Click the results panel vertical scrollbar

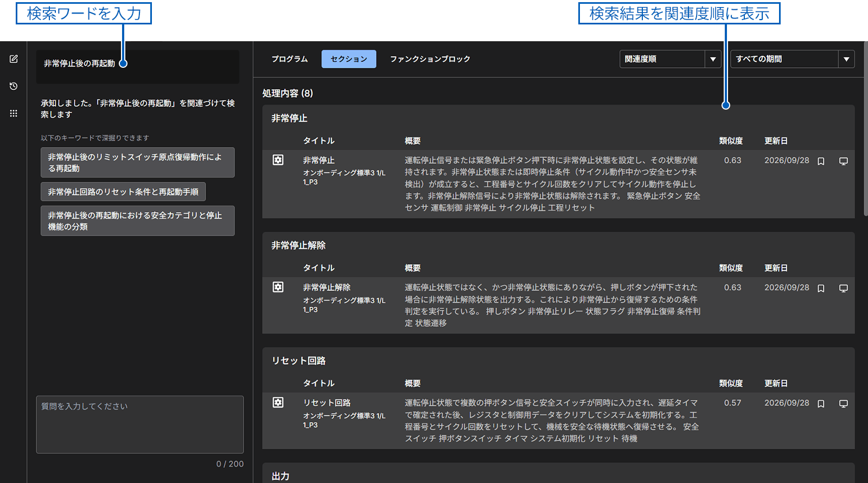(x=866, y=130)
